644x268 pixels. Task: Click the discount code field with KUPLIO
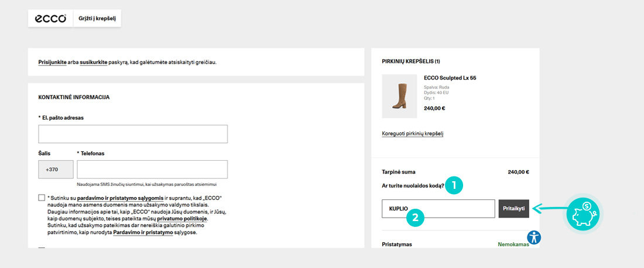click(438, 209)
